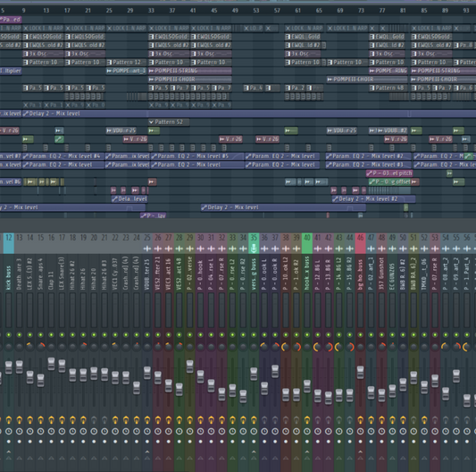Enable the greyed stereo separation toggle on track 20
This screenshot has width=476, height=472.
(x=94, y=420)
